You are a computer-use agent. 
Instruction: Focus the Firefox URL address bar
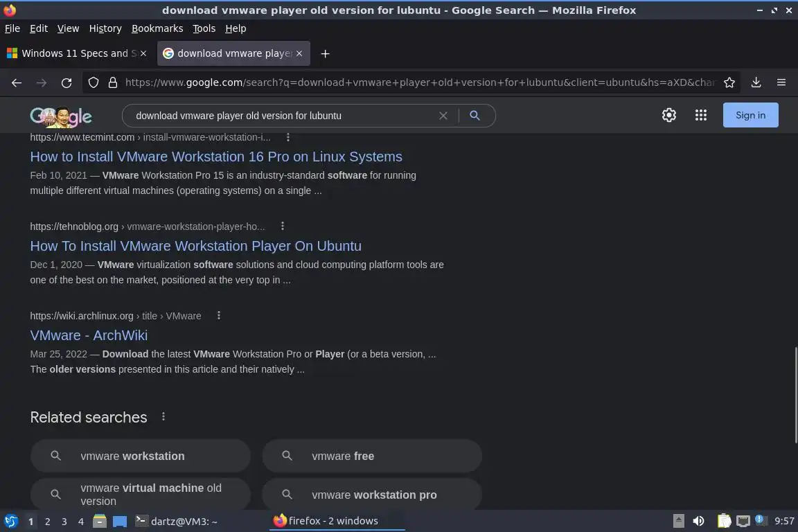[x=420, y=82]
